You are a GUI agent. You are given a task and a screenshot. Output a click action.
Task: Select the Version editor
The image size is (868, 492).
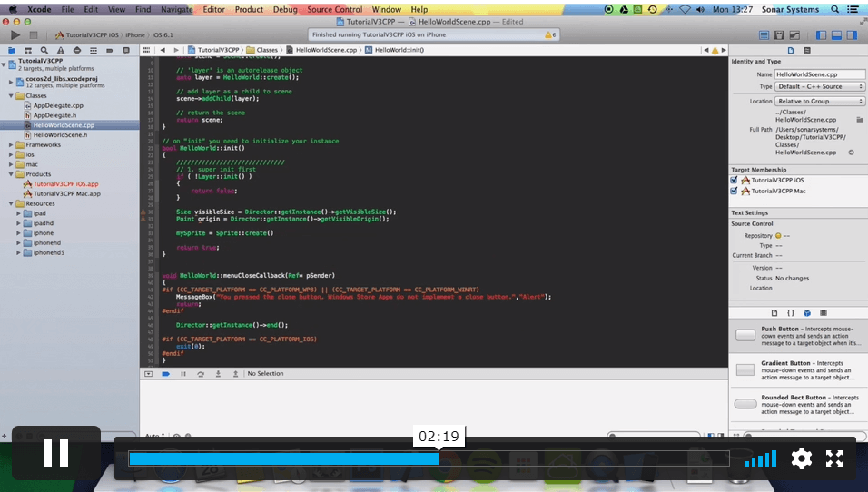coord(794,34)
